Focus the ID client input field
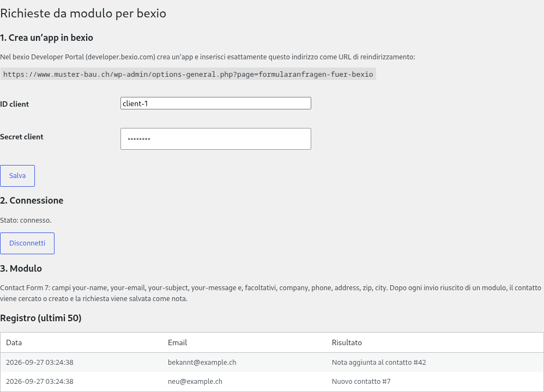Viewport: 544px width, 392px height. pos(216,103)
